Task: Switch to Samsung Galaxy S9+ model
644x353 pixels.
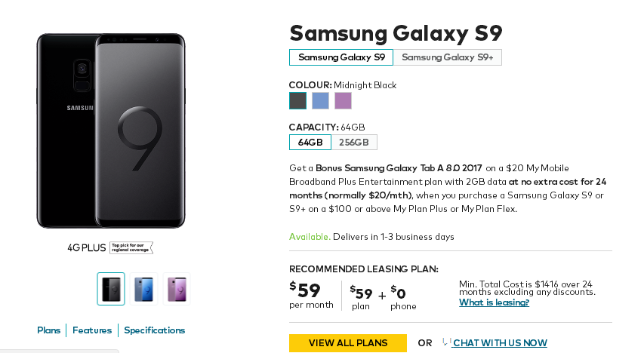Action: [x=447, y=57]
